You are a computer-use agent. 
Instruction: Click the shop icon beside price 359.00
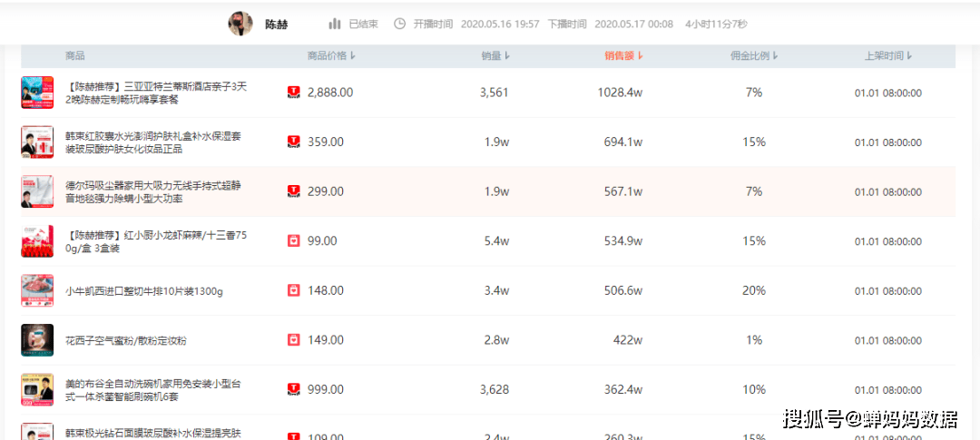click(293, 142)
